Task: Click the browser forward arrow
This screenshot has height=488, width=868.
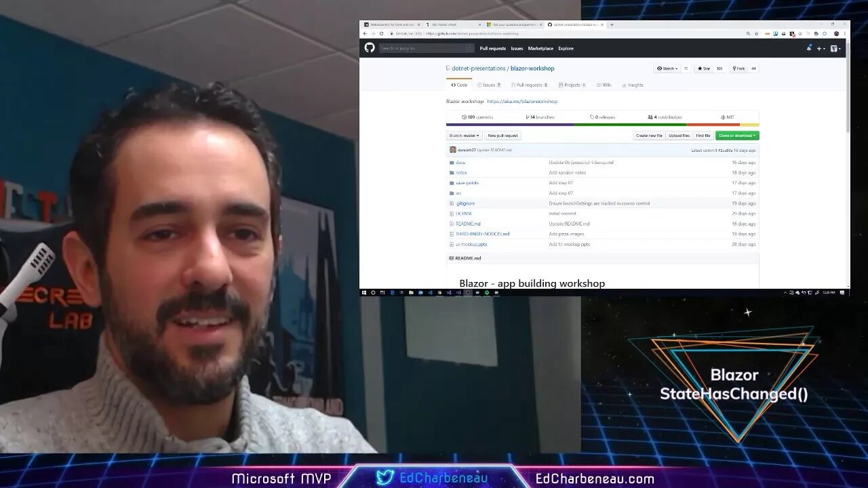Action: 373,33
